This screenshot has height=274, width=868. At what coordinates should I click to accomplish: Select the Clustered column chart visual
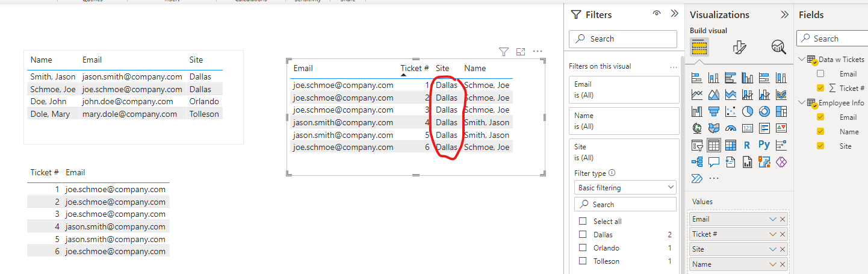(x=748, y=78)
